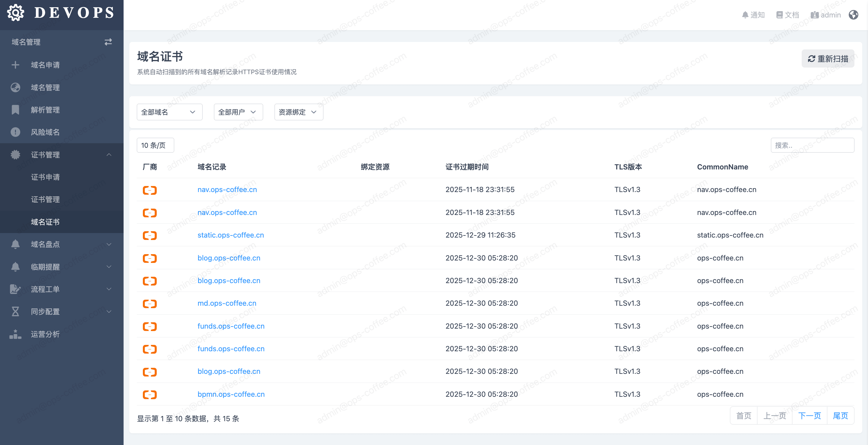The image size is (868, 445).
Task: Click the DEVOPS gear logo icon
Action: (x=15, y=13)
